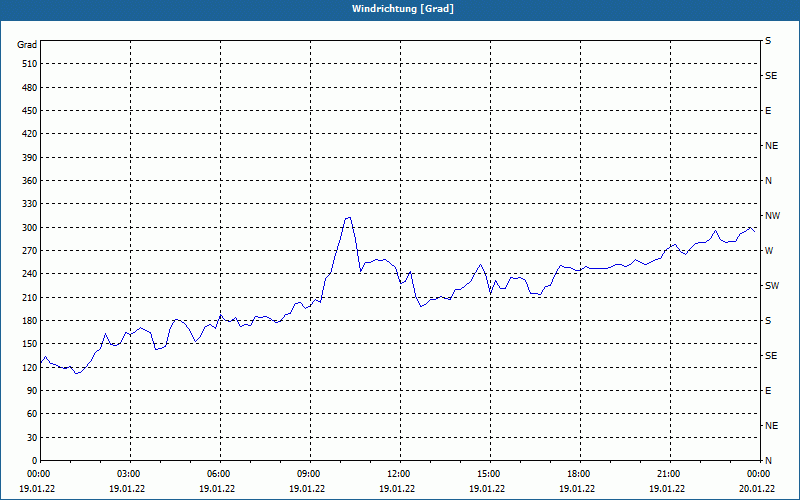The width and height of the screenshot is (800, 500).
Task: Click the 60 y-axis value
Action: tap(32, 414)
